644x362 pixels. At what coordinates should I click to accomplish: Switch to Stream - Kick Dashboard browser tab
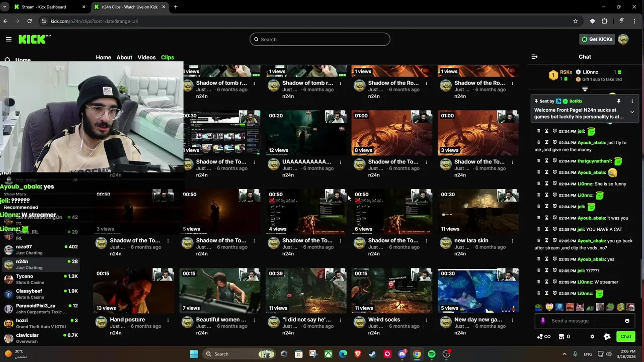(49, 7)
